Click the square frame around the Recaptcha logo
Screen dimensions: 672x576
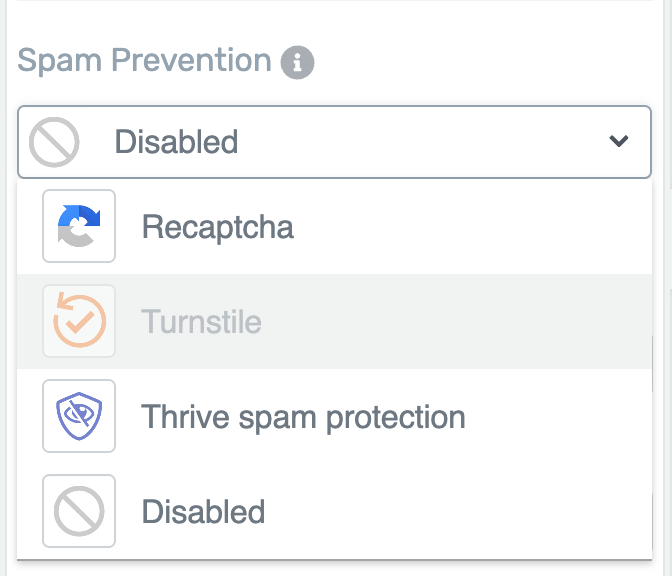(x=79, y=226)
